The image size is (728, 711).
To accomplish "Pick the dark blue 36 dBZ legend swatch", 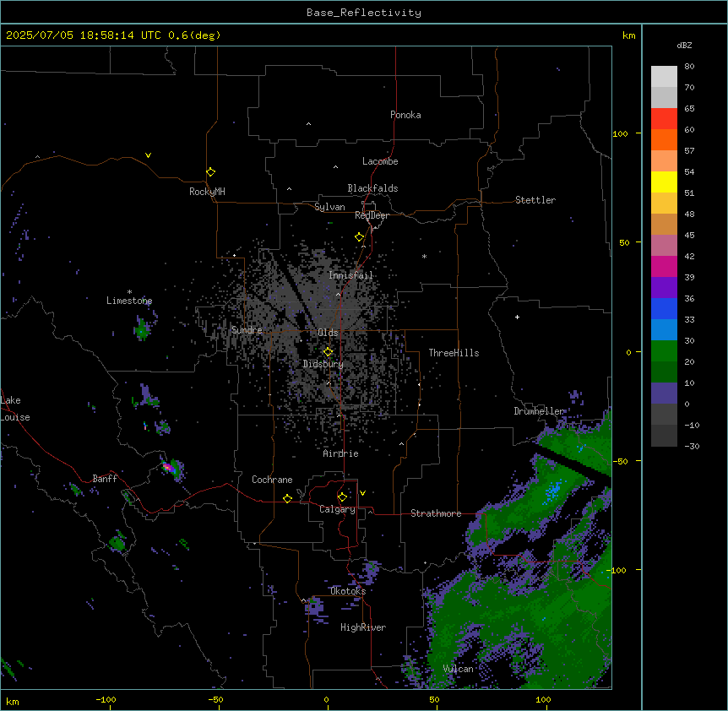I will coord(664,308).
